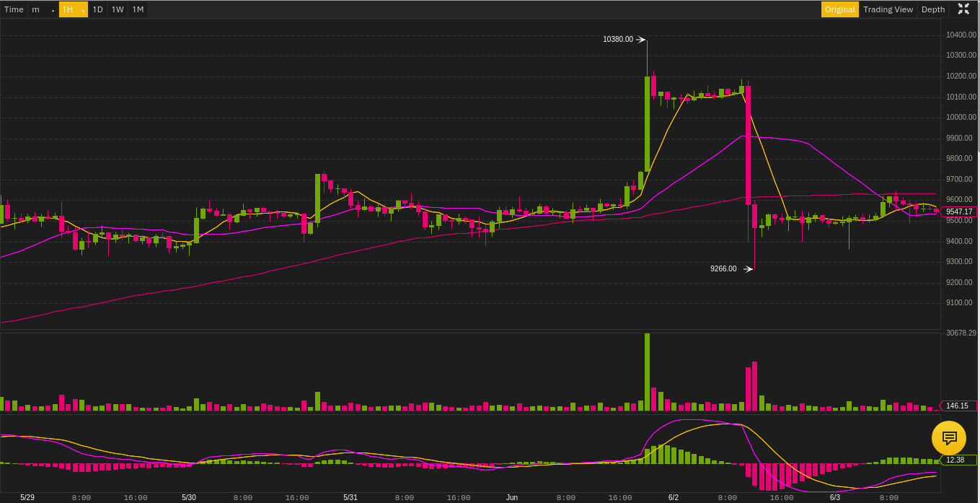Switch to the Original chart tab
This screenshot has height=503, width=980.
tap(840, 9)
